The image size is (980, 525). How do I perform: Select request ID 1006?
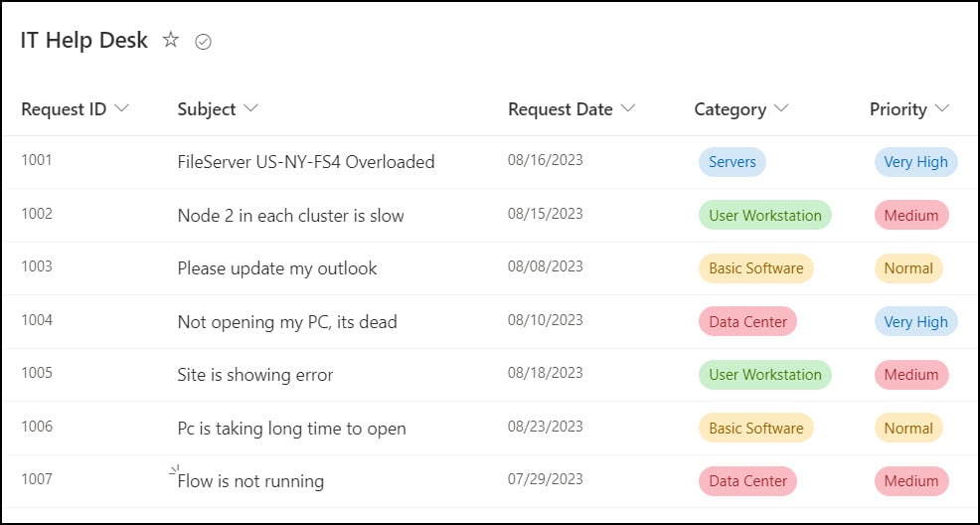[37, 427]
